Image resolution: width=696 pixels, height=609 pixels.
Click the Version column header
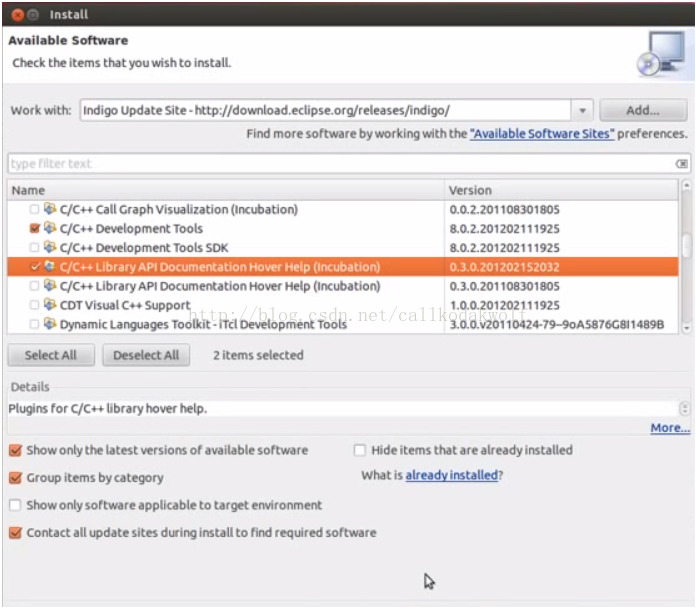coord(562,190)
